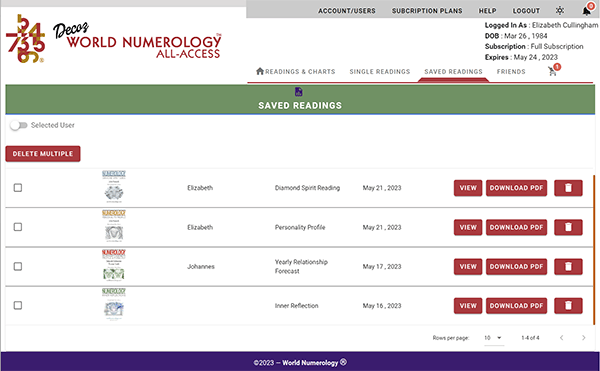Open the shopping cart icon
Screen dimensions: 600x371
tap(552, 71)
